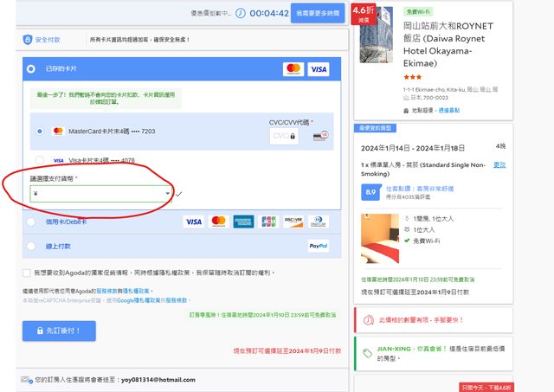Image resolution: width=554 pixels, height=392 pixels.
Task: Open the payment currency dropdown
Action: click(x=100, y=194)
